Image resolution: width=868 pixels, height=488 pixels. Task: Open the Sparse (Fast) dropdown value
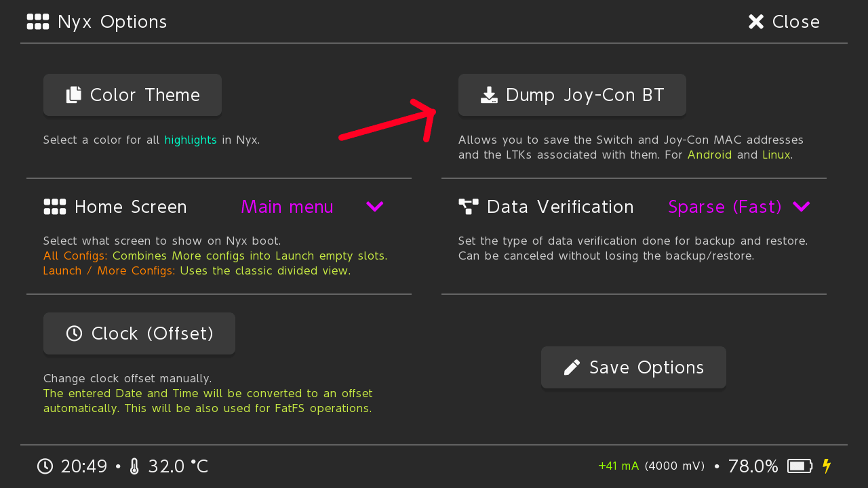pyautogui.click(x=725, y=207)
